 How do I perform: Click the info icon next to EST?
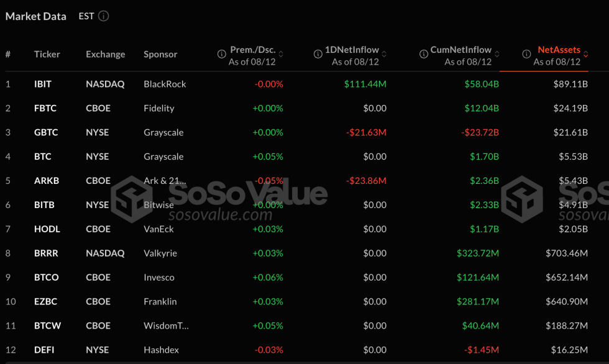[x=104, y=16]
